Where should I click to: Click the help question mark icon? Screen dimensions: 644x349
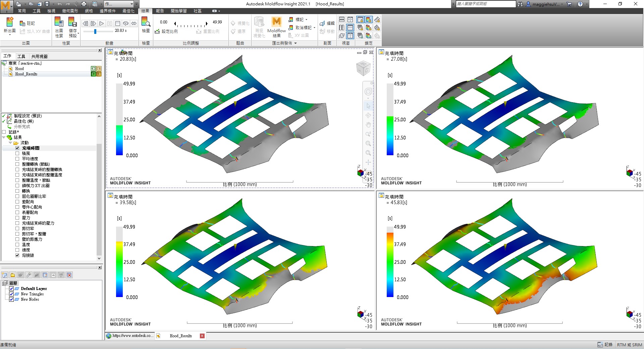(580, 4)
